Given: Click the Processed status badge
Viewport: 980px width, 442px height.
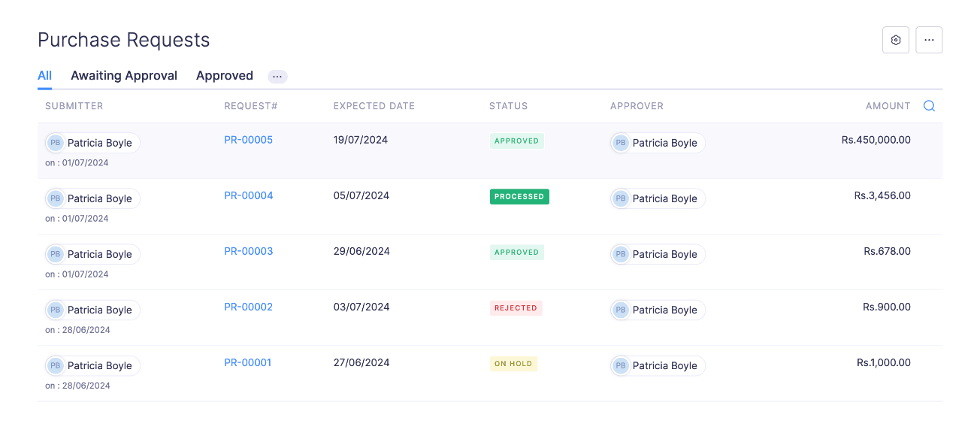Looking at the screenshot, I should click(x=519, y=197).
